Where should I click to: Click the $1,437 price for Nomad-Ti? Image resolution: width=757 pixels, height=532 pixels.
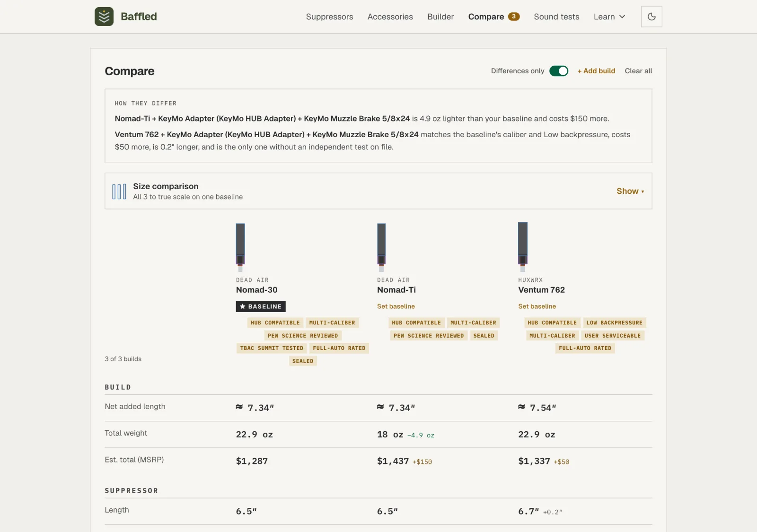393,461
